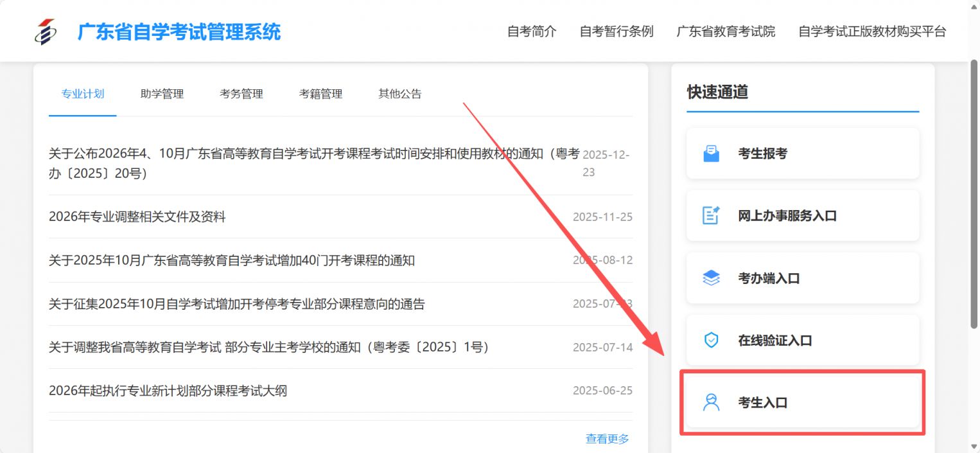Click the 快速通道 heading
980x453 pixels.
pyautogui.click(x=717, y=92)
